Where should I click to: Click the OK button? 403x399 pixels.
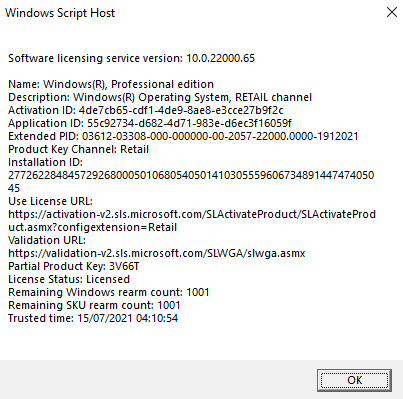click(354, 380)
